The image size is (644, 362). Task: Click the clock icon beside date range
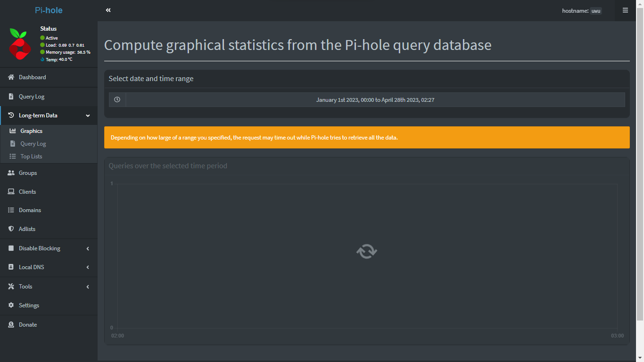(117, 100)
